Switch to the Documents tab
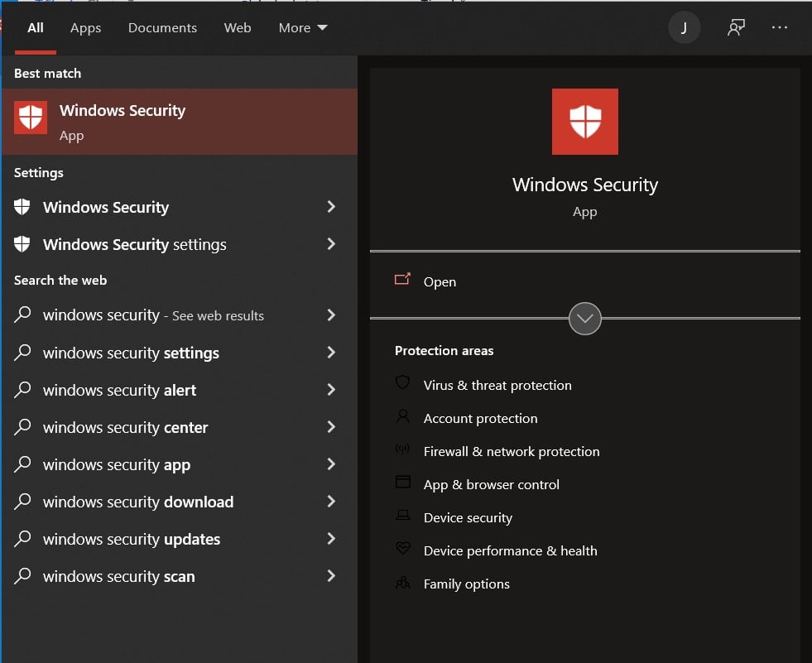Screen dimensions: 812x663 click(162, 27)
